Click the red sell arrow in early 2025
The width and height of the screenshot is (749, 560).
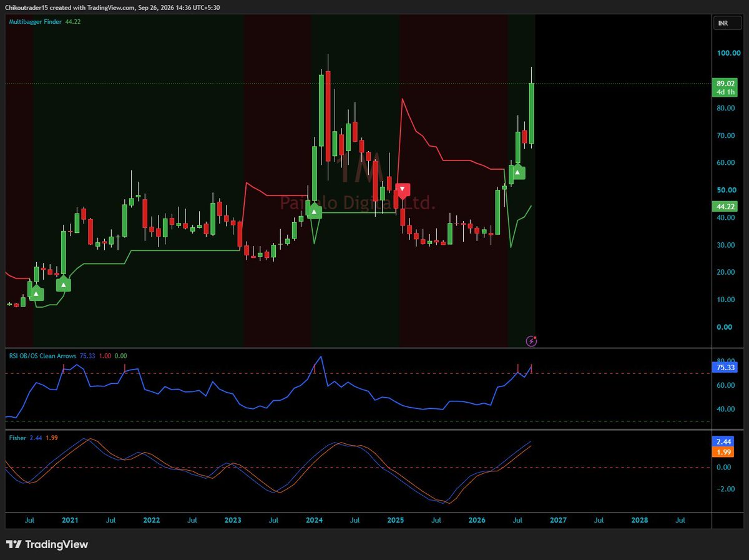pos(403,189)
